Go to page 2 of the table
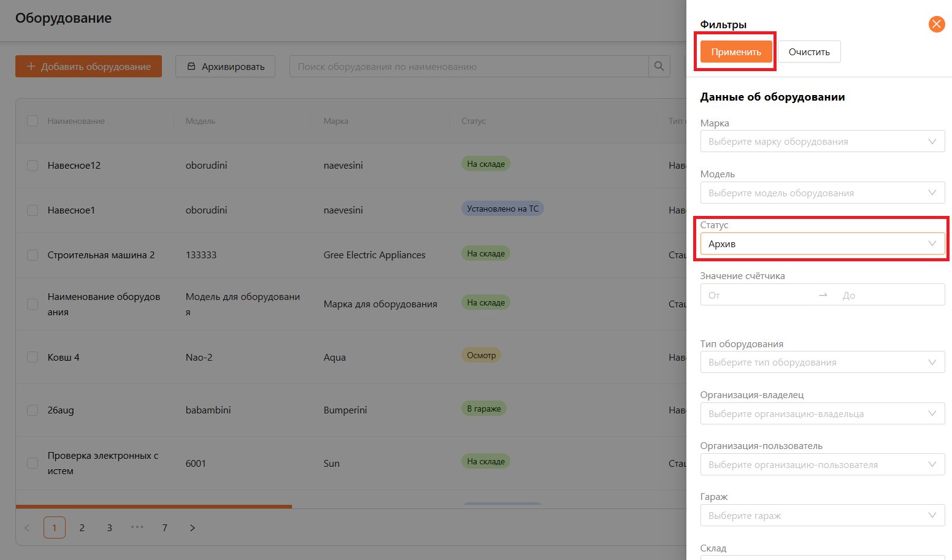 point(82,527)
